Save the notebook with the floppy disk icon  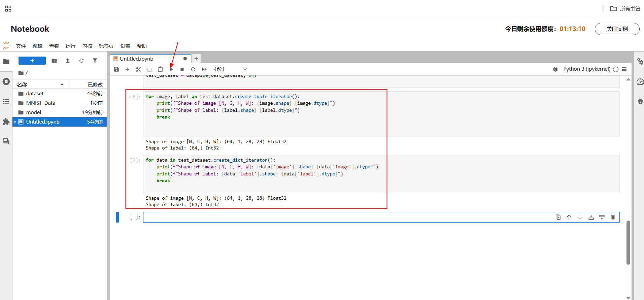click(116, 69)
